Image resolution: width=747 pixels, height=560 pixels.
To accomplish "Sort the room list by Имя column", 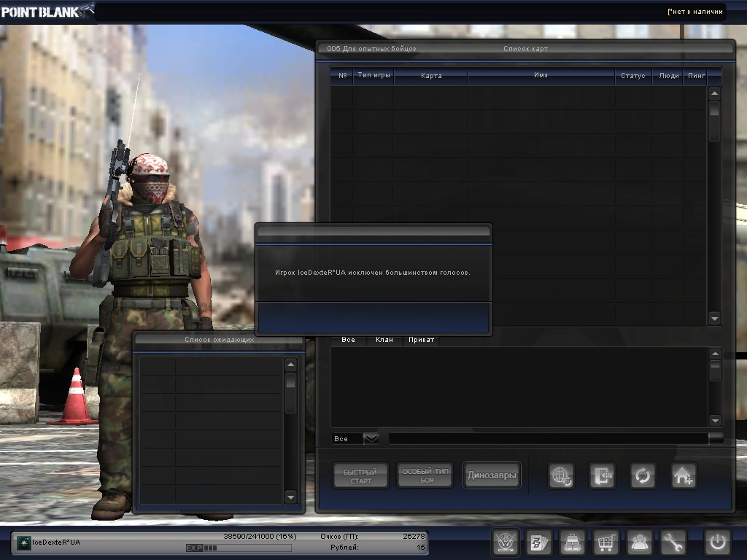I will (541, 75).
